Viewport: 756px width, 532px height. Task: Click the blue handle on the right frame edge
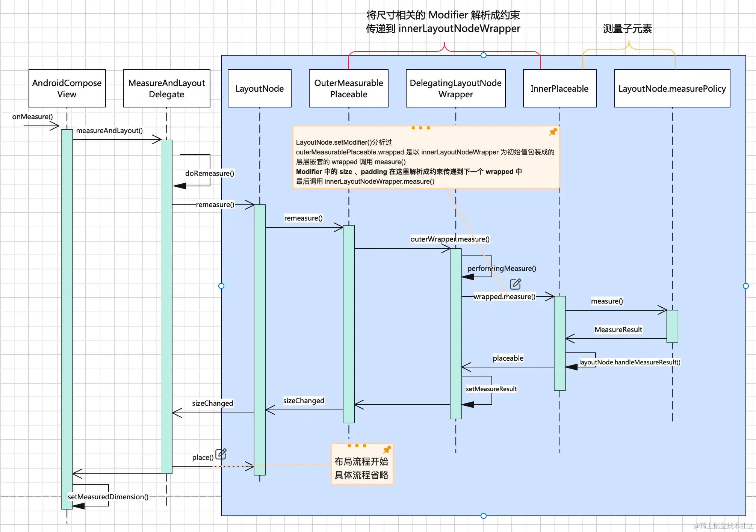pos(745,286)
